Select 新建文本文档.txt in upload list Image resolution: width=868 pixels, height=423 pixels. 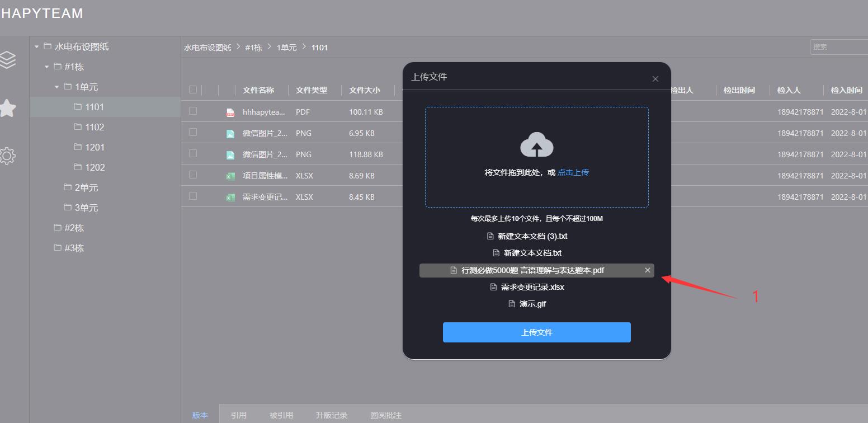[532, 253]
